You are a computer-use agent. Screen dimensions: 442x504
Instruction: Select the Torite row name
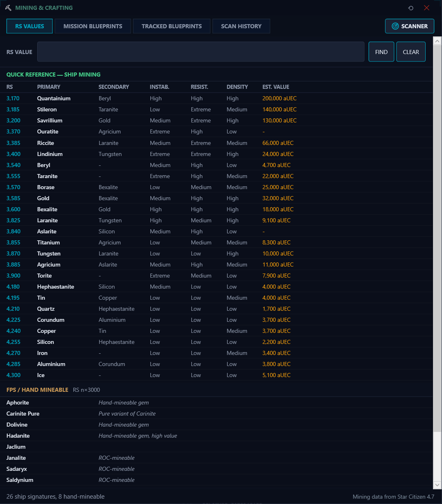(x=45, y=276)
